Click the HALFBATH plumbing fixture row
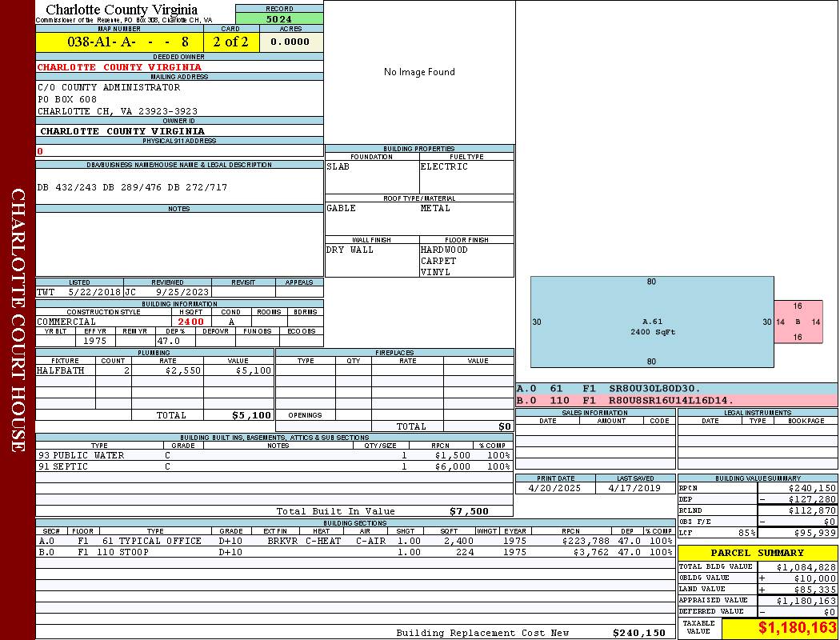840x640 pixels. (x=154, y=371)
